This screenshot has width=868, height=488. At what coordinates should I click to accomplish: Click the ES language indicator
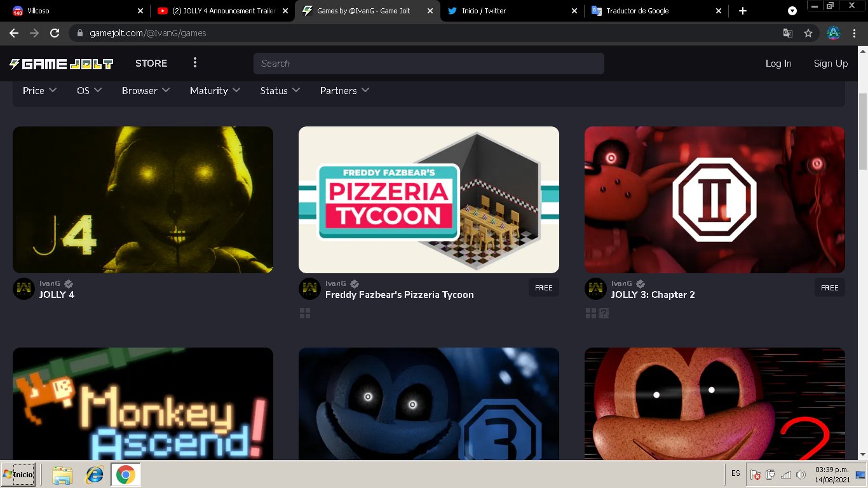pos(736,473)
